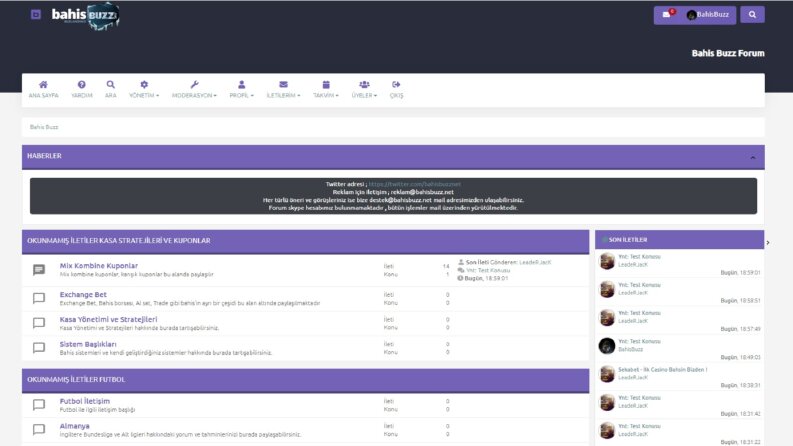Screen dimensions: 793x446
Task: Open the Ara search menu item
Action: coord(110,89)
